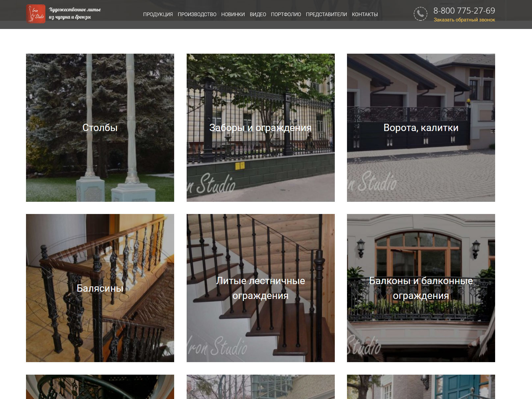The width and height of the screenshot is (532, 399).
Task: Click the tagline Художественное литье из чугуна и бронзы
Action: tap(75, 13)
